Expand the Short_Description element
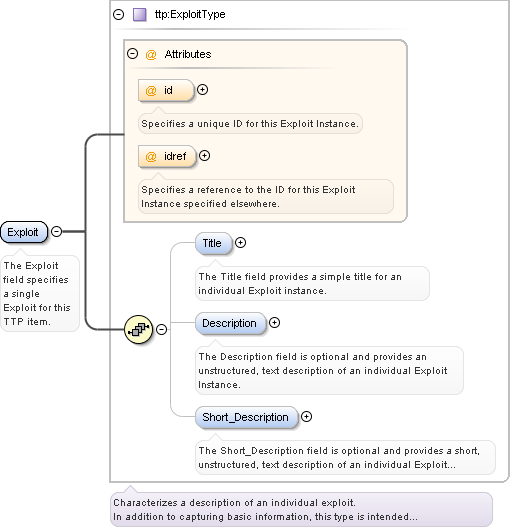The height and width of the screenshot is (530, 511). [x=307, y=416]
